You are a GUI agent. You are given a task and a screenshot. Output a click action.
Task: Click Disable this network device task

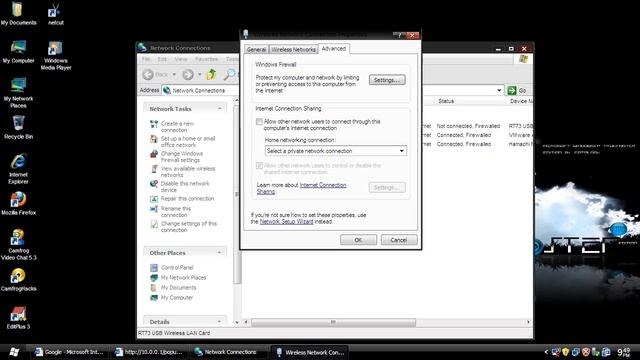[x=185, y=187]
